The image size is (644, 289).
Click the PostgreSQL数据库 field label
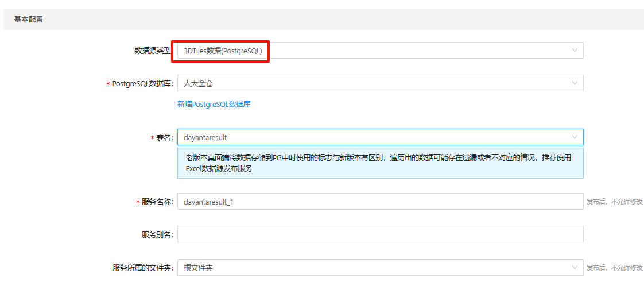click(x=143, y=84)
